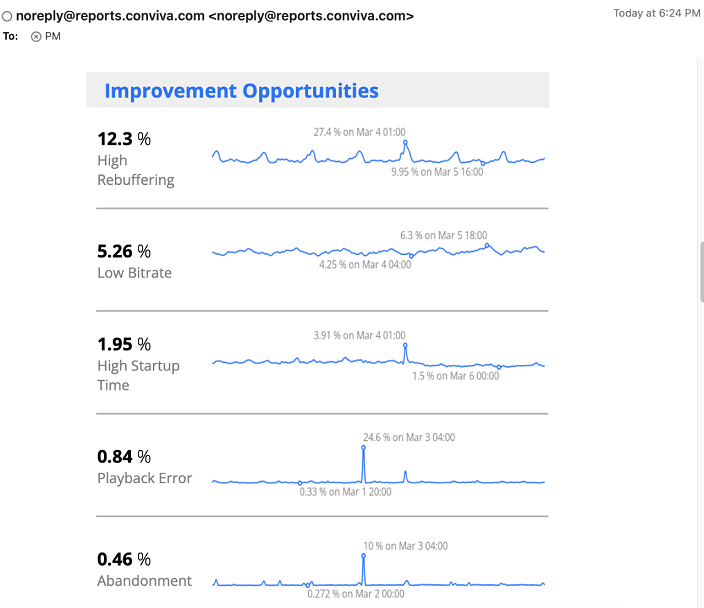This screenshot has width=704, height=608.
Task: Click the Low Bitrate 6.3 % peak marker
Action: (x=487, y=245)
